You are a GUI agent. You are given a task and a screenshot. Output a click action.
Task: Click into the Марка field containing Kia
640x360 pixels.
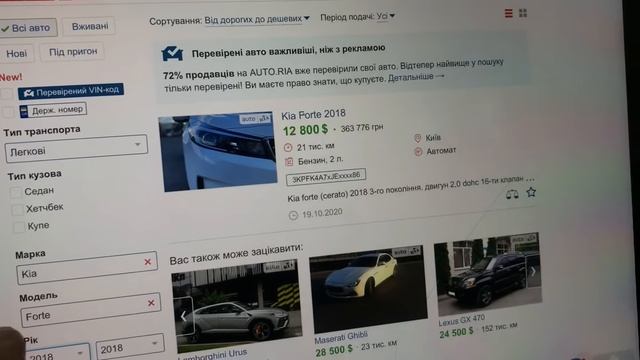(87, 268)
